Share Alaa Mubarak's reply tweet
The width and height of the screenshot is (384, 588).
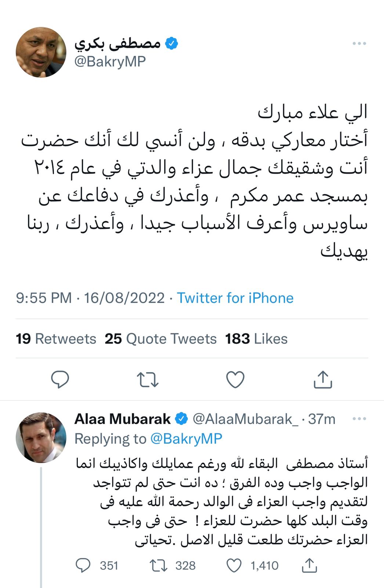[309, 566]
